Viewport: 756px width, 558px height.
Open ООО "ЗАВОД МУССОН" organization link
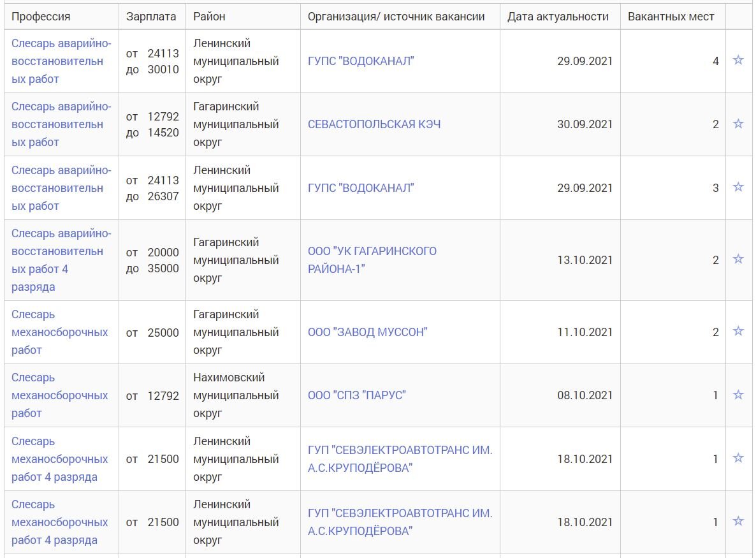point(367,332)
